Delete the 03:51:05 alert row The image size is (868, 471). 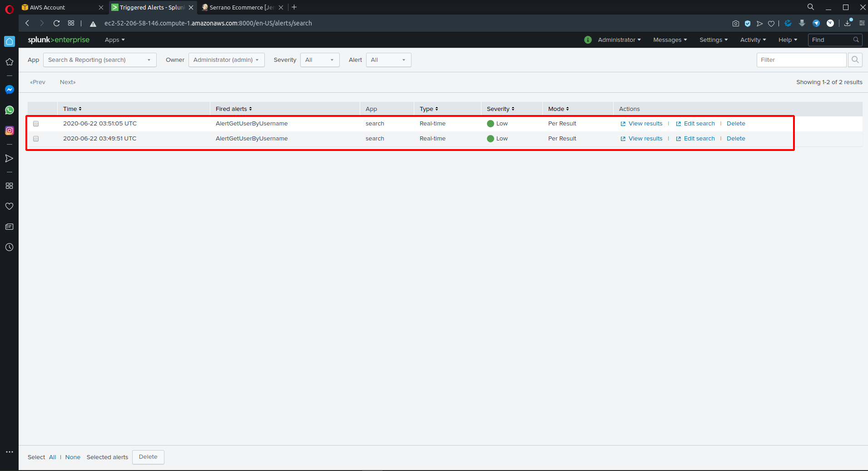coord(736,124)
